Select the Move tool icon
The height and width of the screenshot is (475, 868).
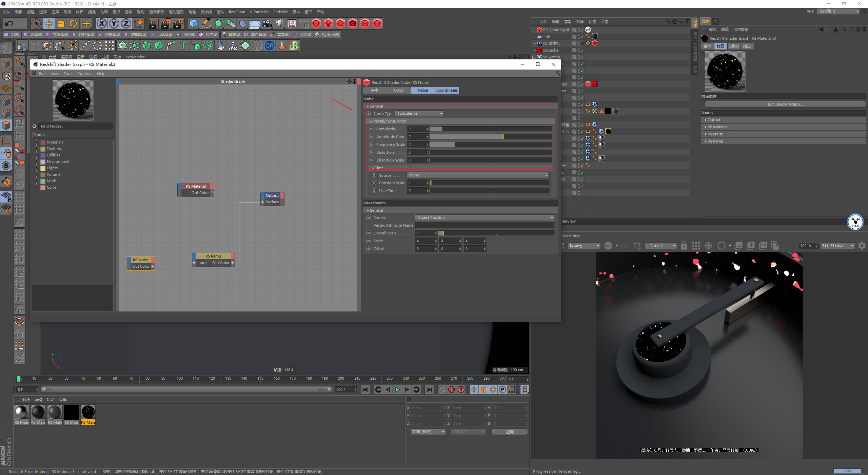tap(49, 23)
